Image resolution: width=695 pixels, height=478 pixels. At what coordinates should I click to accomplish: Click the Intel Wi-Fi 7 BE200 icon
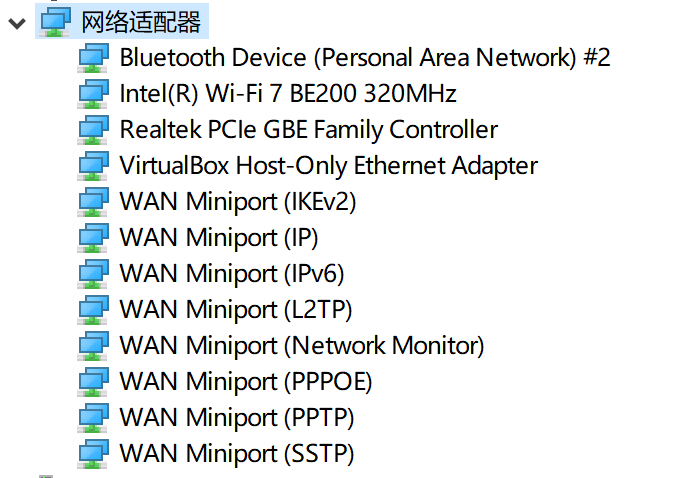93,94
